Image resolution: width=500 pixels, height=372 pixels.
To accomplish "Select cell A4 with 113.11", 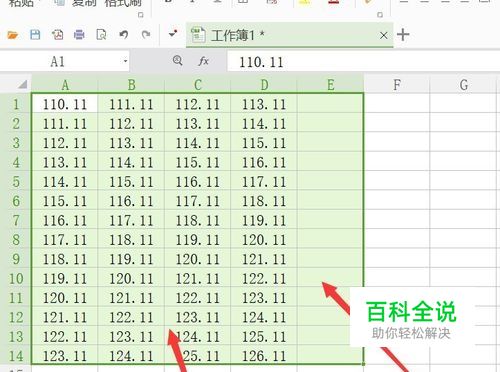I will coord(65,162).
